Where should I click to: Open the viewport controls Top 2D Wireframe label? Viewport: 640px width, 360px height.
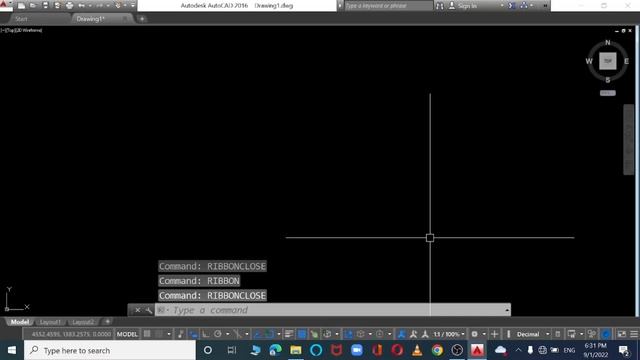(22, 30)
